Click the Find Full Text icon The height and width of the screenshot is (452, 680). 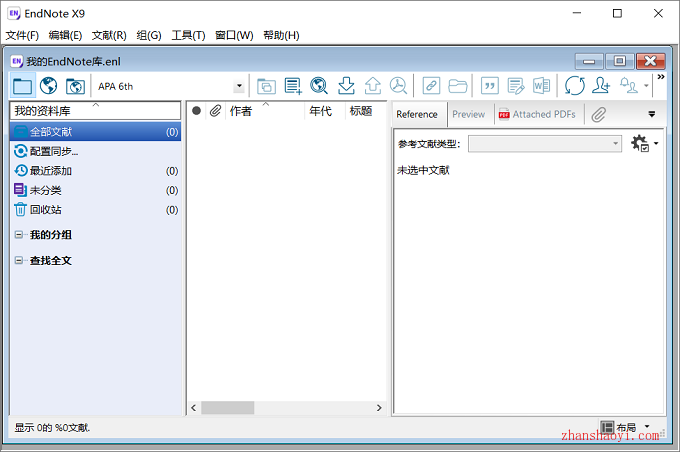click(x=398, y=86)
